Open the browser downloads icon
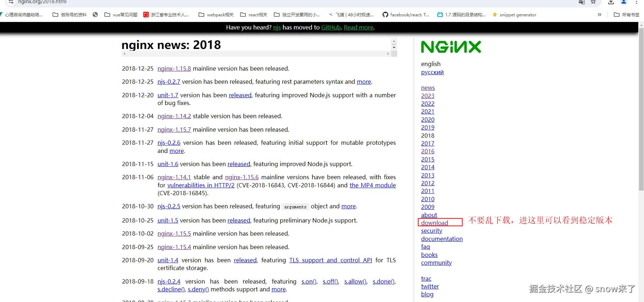 (x=611, y=2)
